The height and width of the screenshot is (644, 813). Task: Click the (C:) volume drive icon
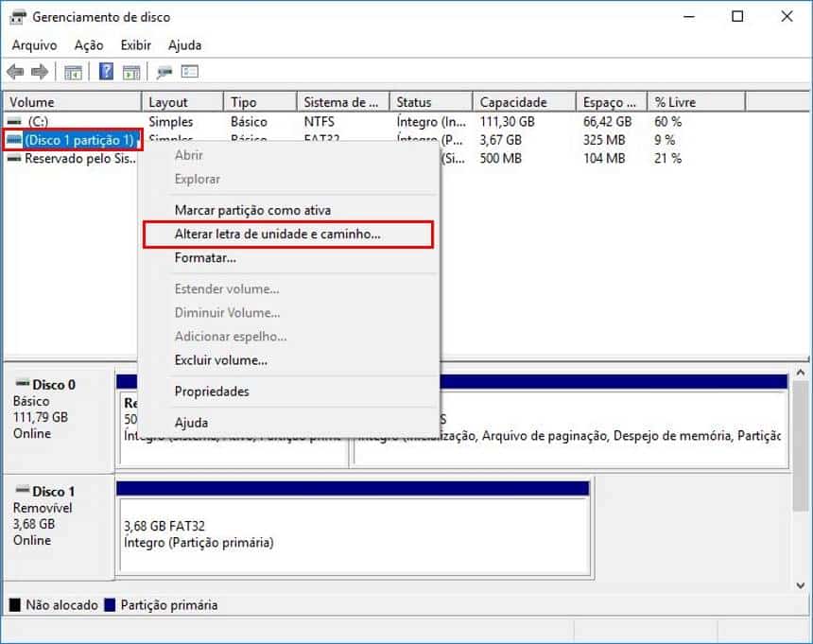14,121
